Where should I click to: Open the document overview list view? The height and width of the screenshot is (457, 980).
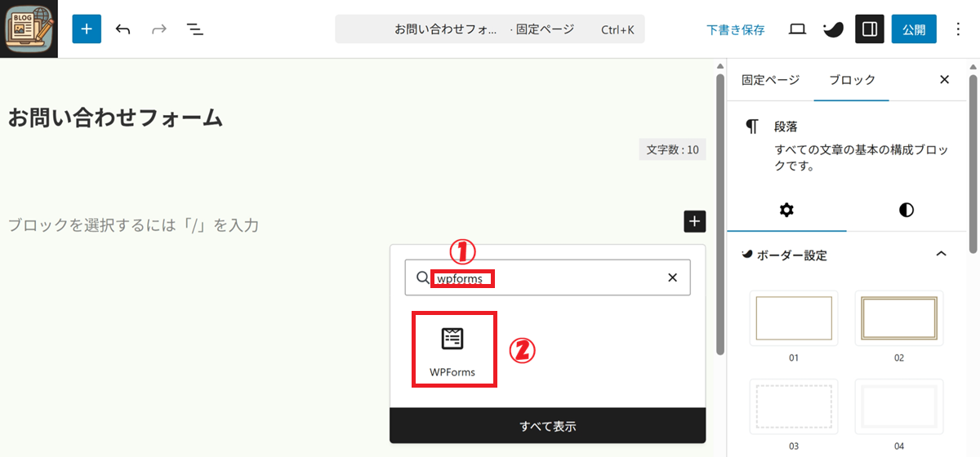tap(194, 29)
